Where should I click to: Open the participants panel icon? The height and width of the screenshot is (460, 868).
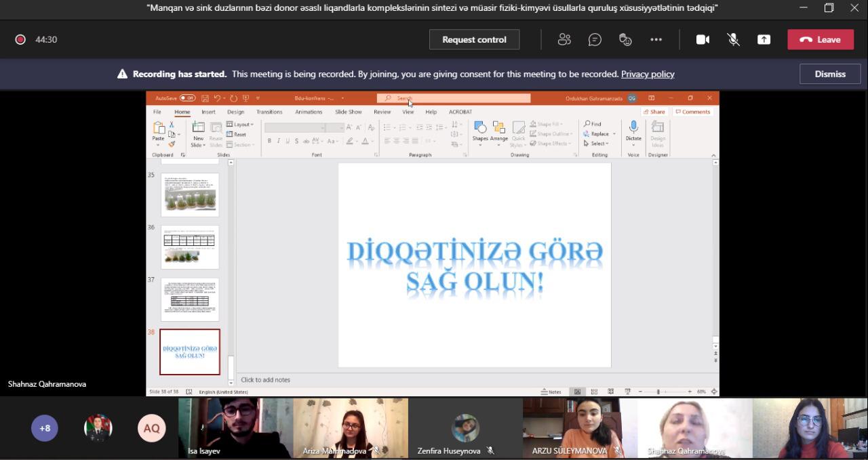[564, 39]
